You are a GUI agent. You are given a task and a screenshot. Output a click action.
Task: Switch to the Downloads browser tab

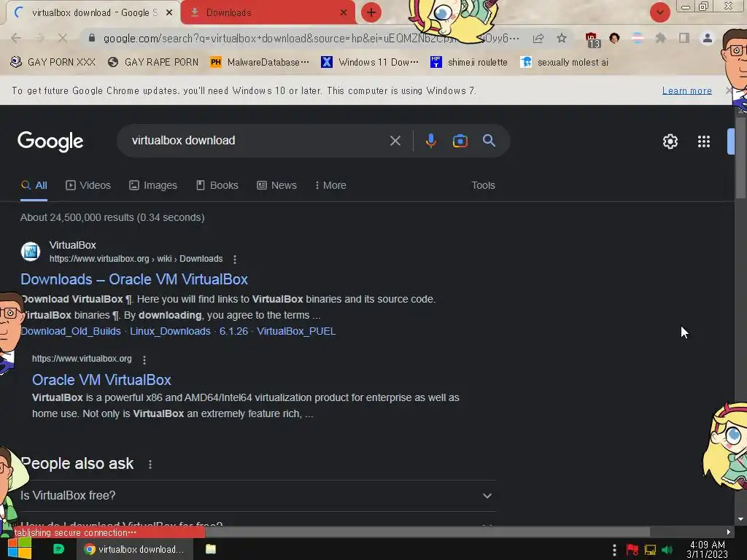[268, 13]
